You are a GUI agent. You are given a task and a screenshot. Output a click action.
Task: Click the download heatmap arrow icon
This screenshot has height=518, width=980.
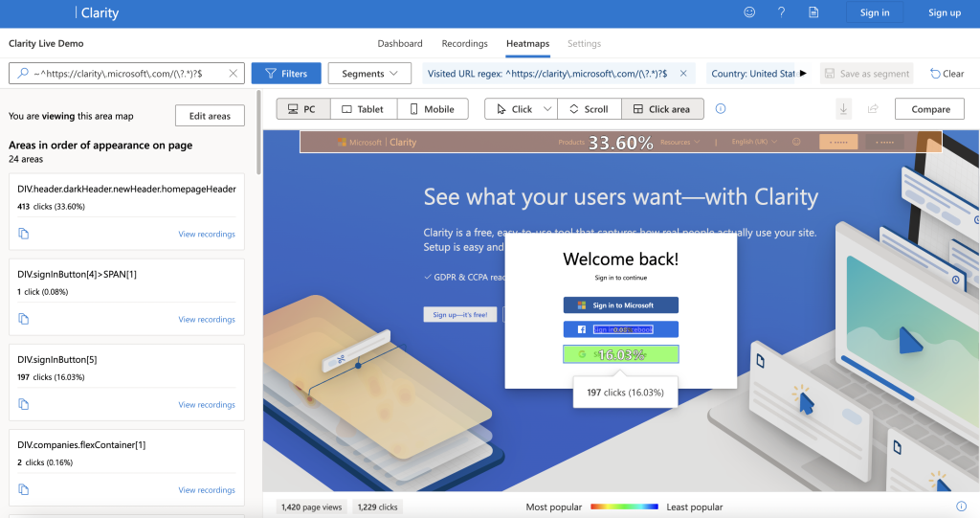[x=843, y=109]
